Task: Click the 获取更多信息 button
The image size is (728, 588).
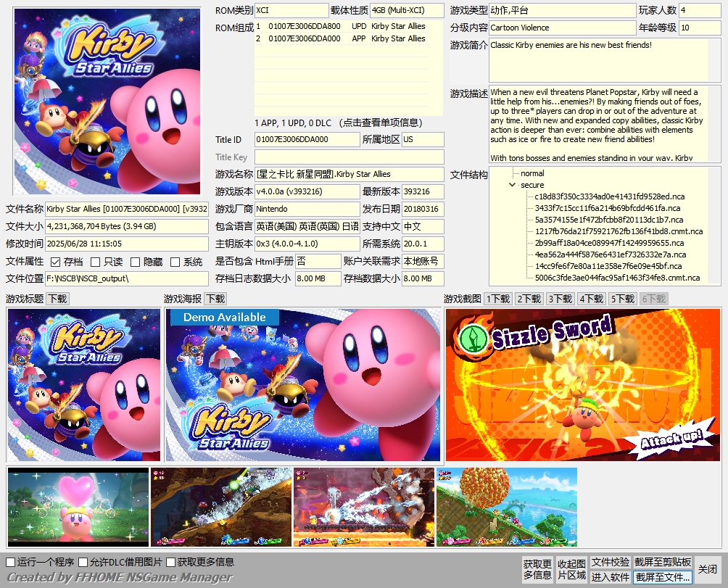Action: (537, 569)
